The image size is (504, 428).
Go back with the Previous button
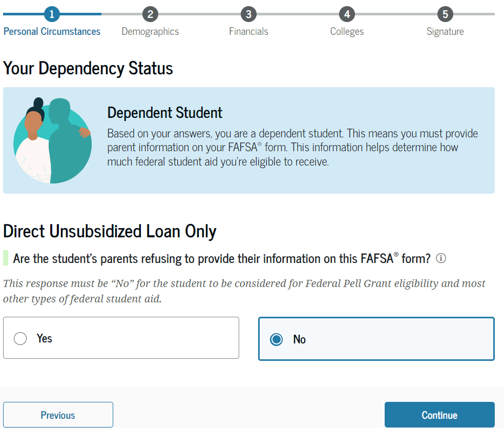click(58, 415)
